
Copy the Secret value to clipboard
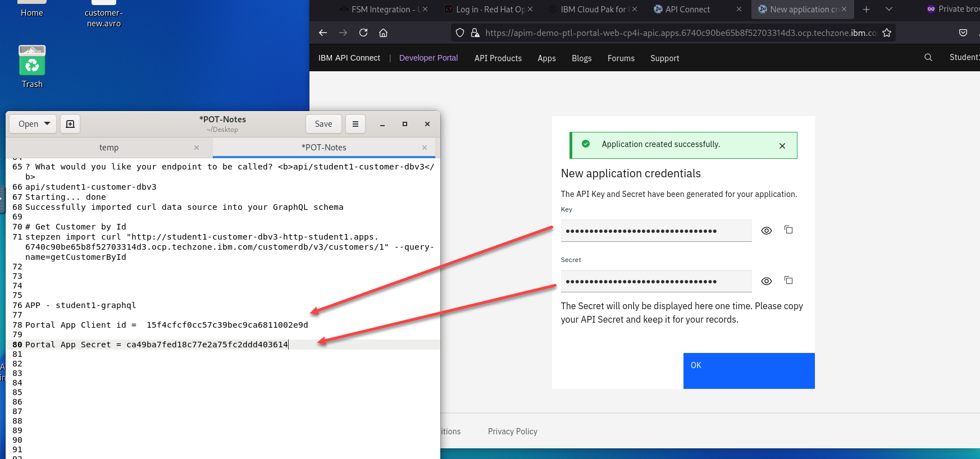click(x=788, y=281)
